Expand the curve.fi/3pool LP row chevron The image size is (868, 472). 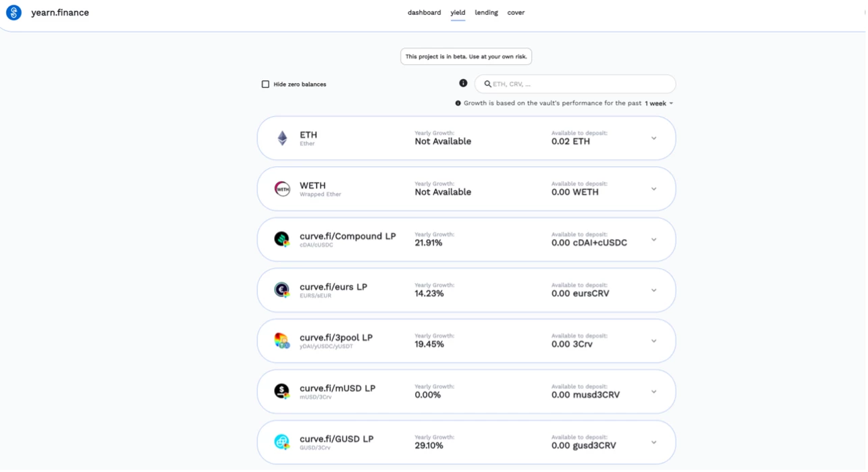tap(653, 341)
